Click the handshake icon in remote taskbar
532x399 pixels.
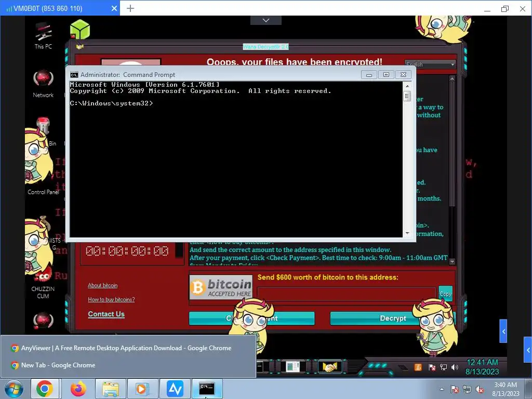[x=329, y=367]
